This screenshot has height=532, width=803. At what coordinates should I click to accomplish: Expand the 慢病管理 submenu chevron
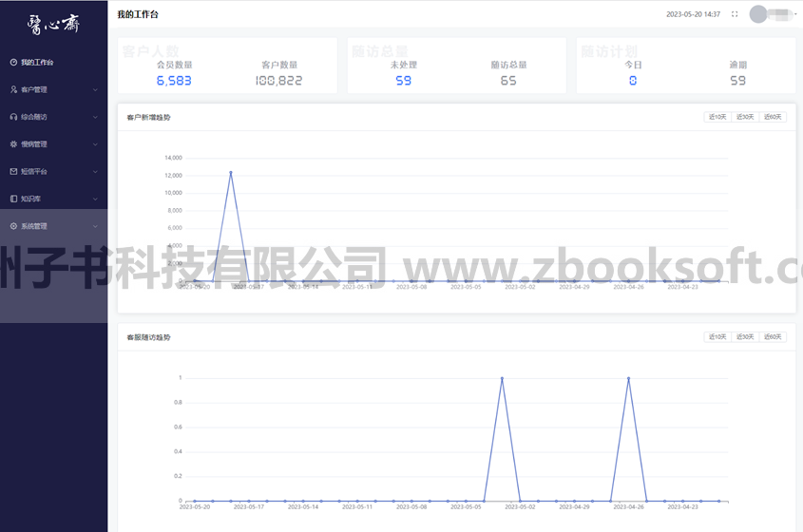95,144
